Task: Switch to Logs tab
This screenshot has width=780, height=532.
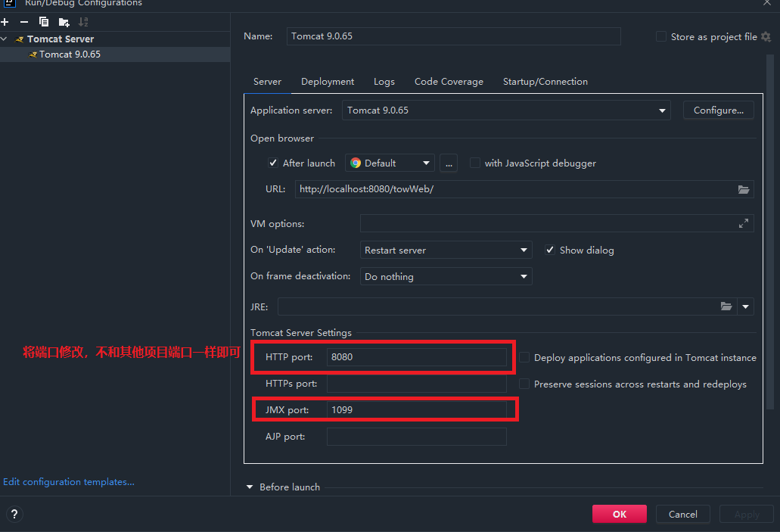Action: [384, 82]
